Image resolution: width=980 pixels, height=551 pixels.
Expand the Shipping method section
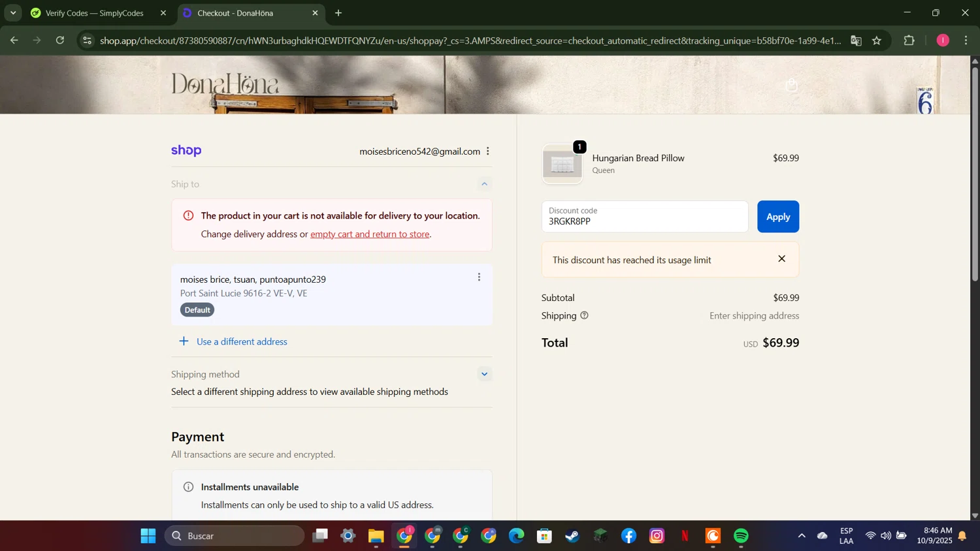pos(485,374)
